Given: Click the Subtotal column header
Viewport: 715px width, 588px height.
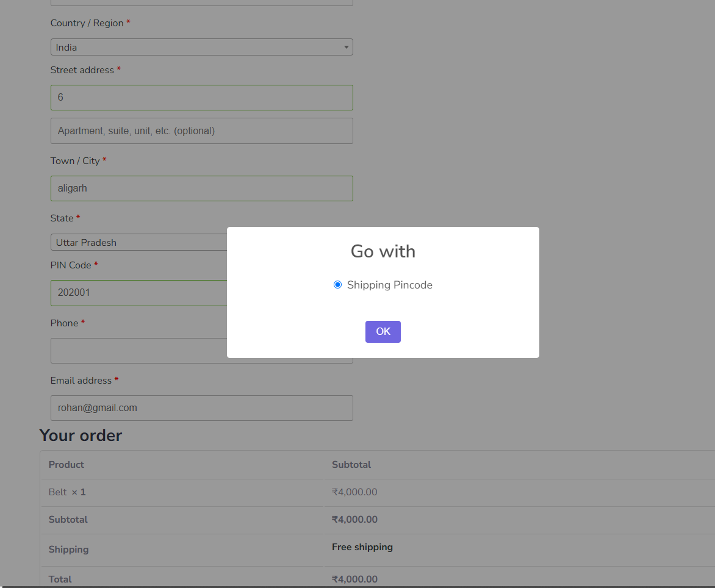Looking at the screenshot, I should coord(351,464).
